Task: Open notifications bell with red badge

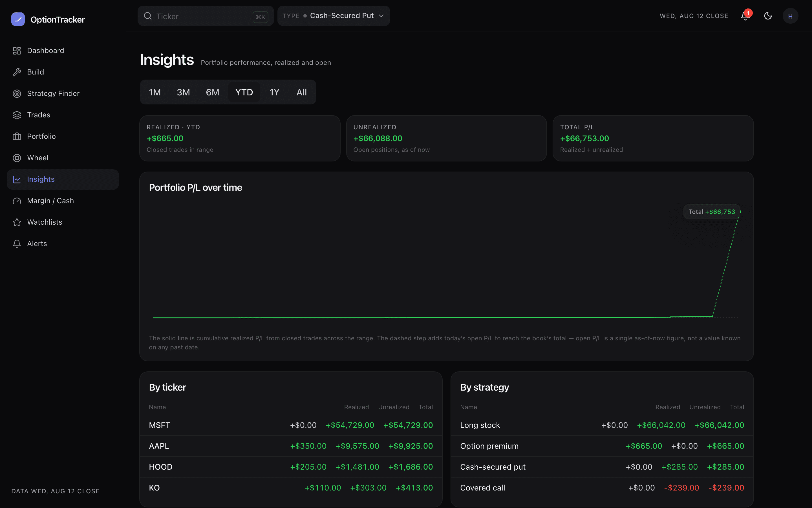Action: click(745, 16)
